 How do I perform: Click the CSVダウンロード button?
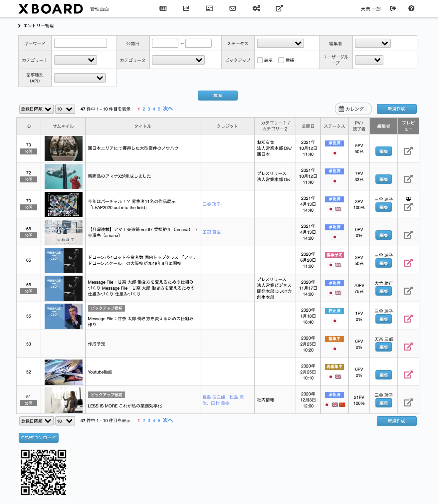pyautogui.click(x=39, y=438)
